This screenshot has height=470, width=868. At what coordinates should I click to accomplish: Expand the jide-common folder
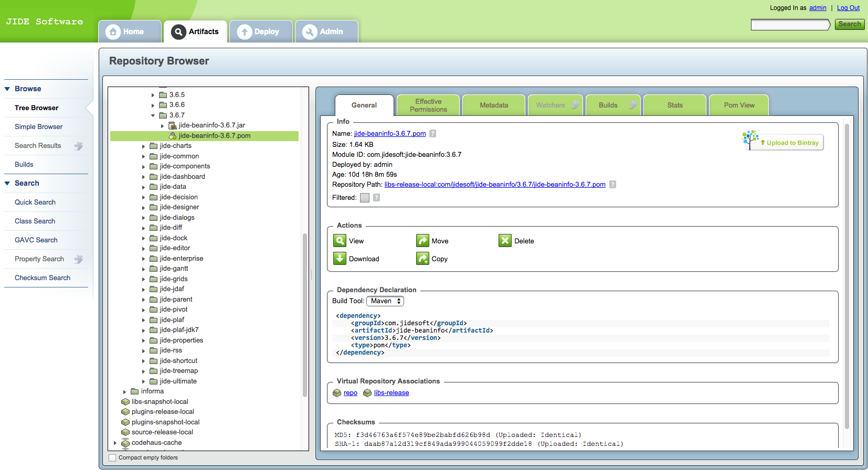(x=143, y=157)
